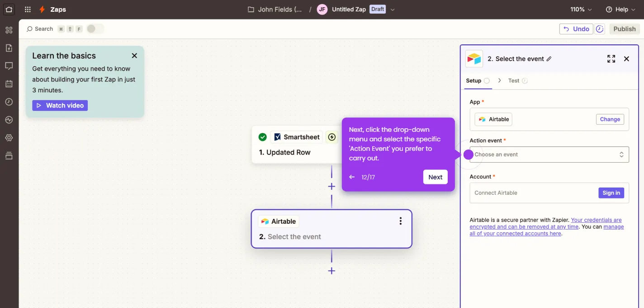This screenshot has height=308, width=644.
Task: Open the dashboard icon in left sidebar
Action: click(9, 30)
